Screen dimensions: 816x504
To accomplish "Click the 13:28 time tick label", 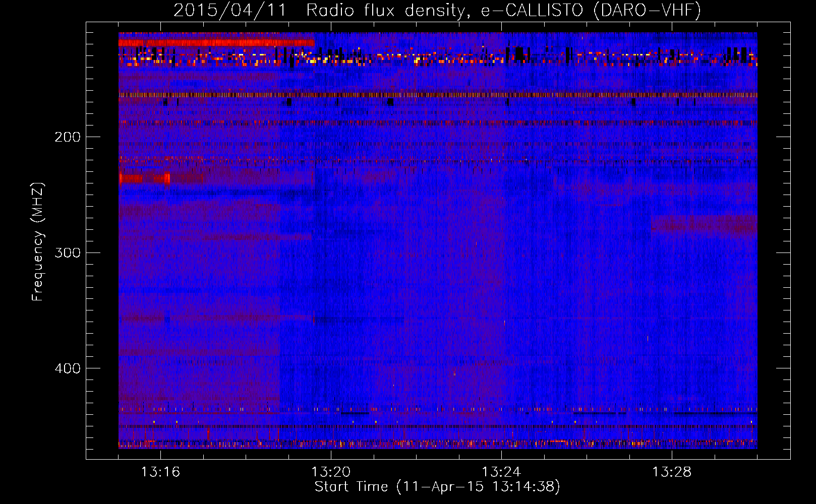I will coord(672,472).
